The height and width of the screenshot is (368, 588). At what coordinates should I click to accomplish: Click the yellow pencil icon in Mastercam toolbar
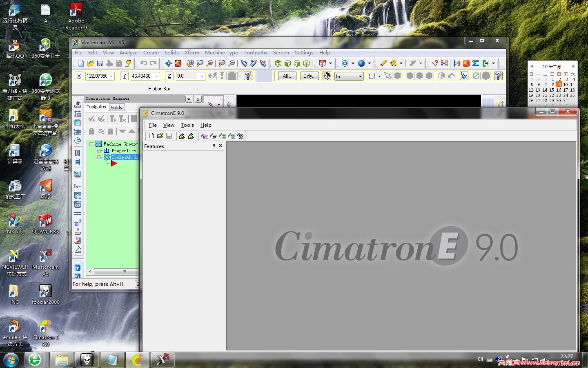[x=383, y=63]
